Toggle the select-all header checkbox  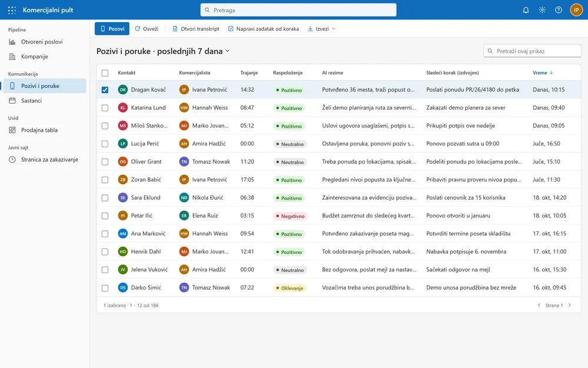pos(105,73)
